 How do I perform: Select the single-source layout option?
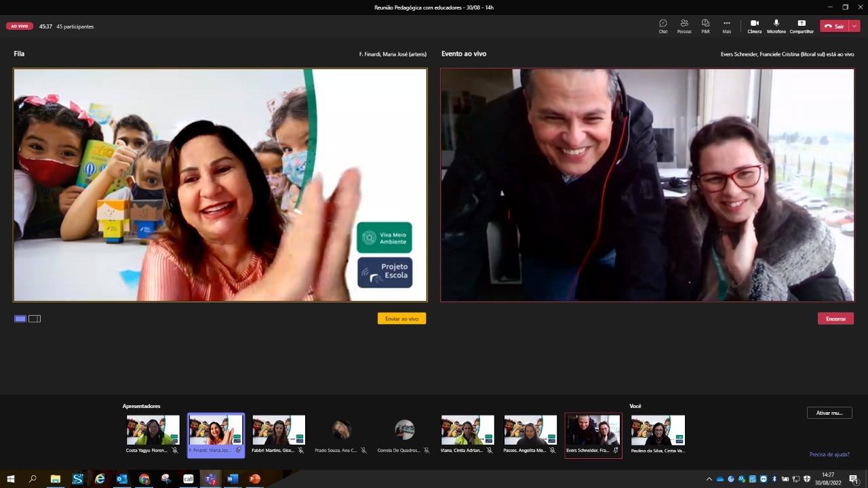coord(20,319)
